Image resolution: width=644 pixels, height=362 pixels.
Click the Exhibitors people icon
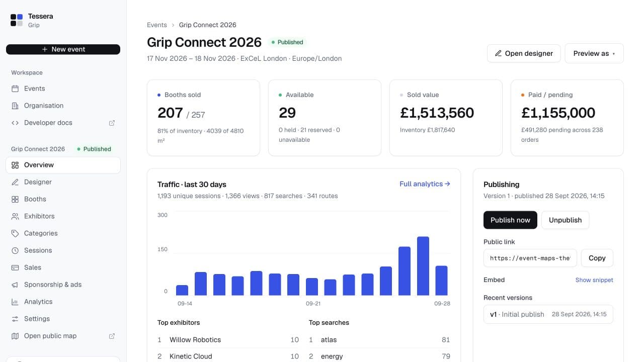point(15,216)
